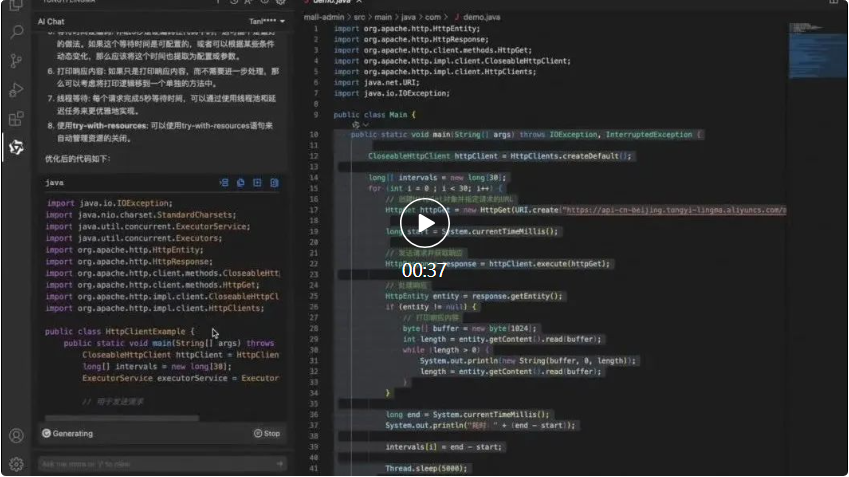Click 'while (length > 0)' line in editor
The image size is (849, 477).
[446, 350]
